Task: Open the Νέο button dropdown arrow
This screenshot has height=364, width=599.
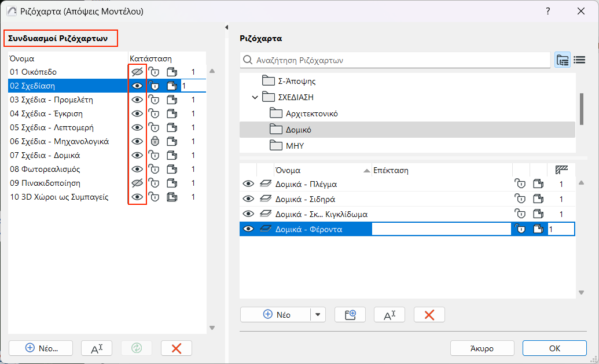Action: 318,315
